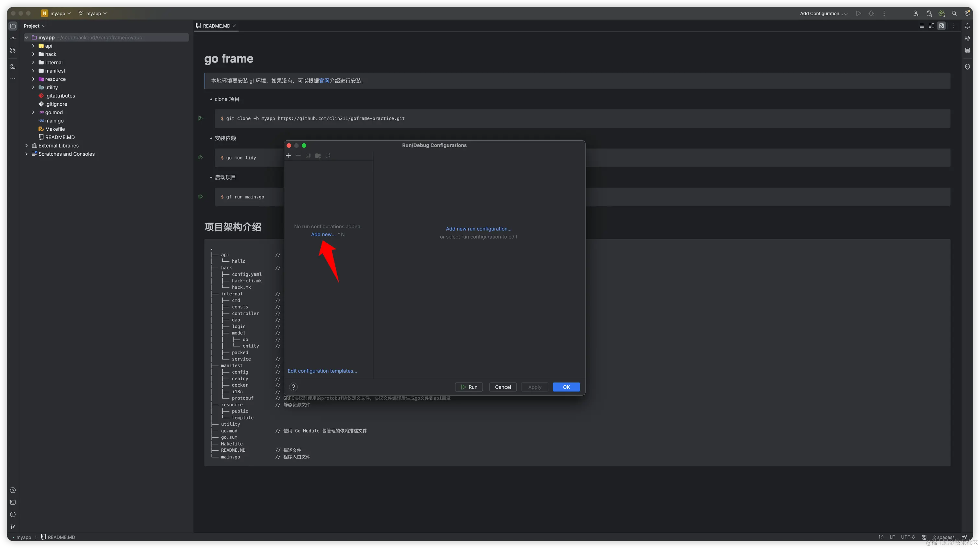Viewport: 980px width, 548px height.
Task: Open the Commit tool window icon
Action: [x=13, y=38]
